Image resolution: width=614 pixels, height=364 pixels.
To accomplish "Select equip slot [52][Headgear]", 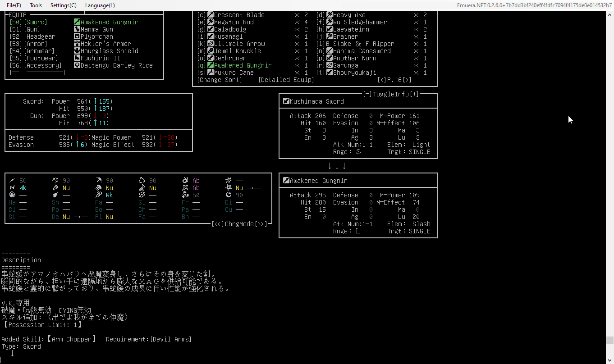I will [x=33, y=36].
